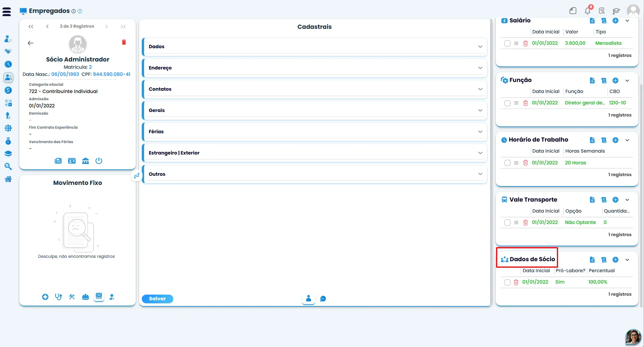
Task: Click the CPF 944.590.080-41 value
Action: point(112,74)
